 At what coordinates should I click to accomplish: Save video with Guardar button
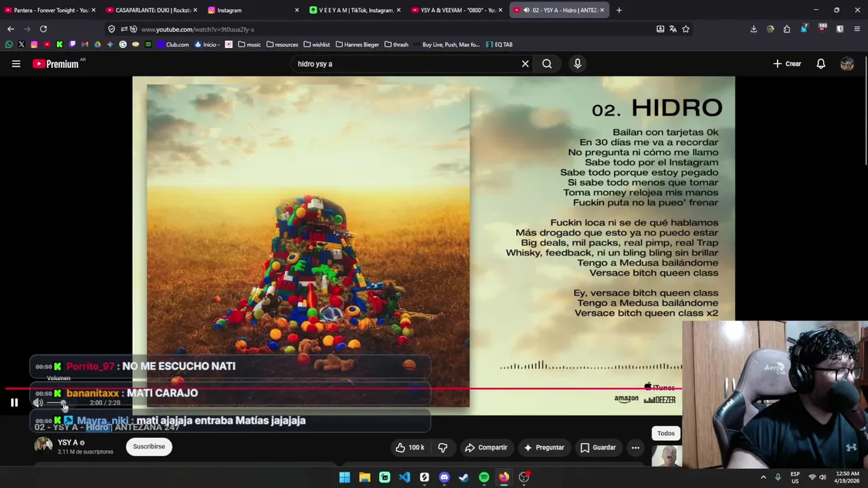click(x=598, y=447)
